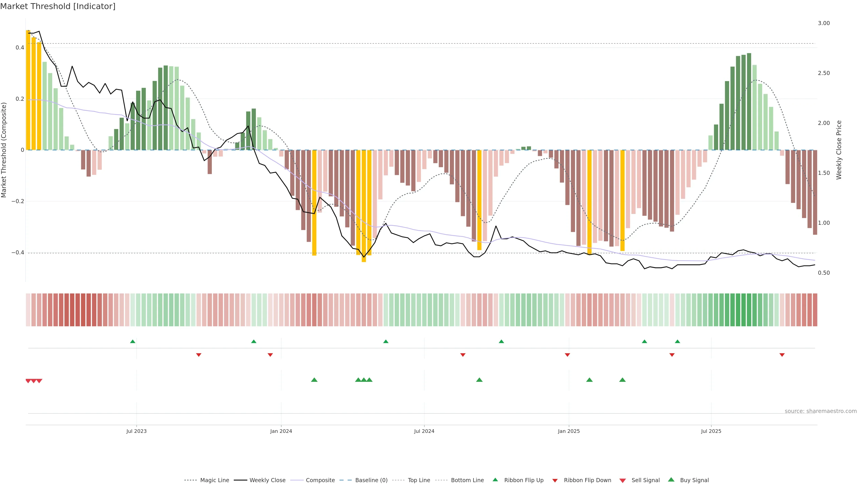Click the source: sharemaestro.com text
Screen dimensions: 868x488
pyautogui.click(x=821, y=411)
